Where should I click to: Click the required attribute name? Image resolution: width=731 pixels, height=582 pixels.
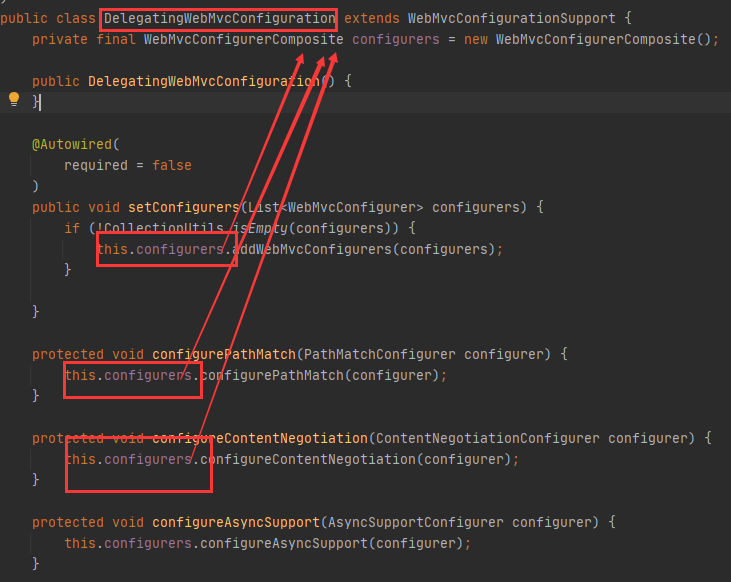96,166
